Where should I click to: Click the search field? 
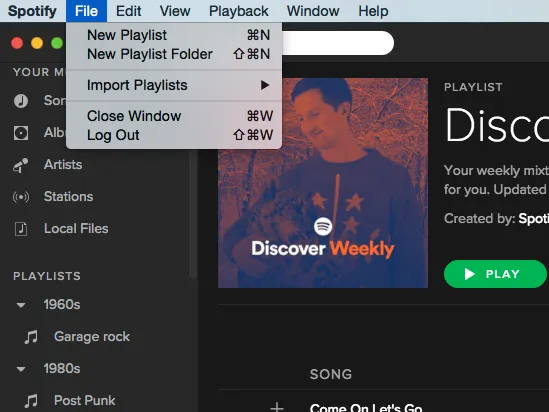point(338,43)
